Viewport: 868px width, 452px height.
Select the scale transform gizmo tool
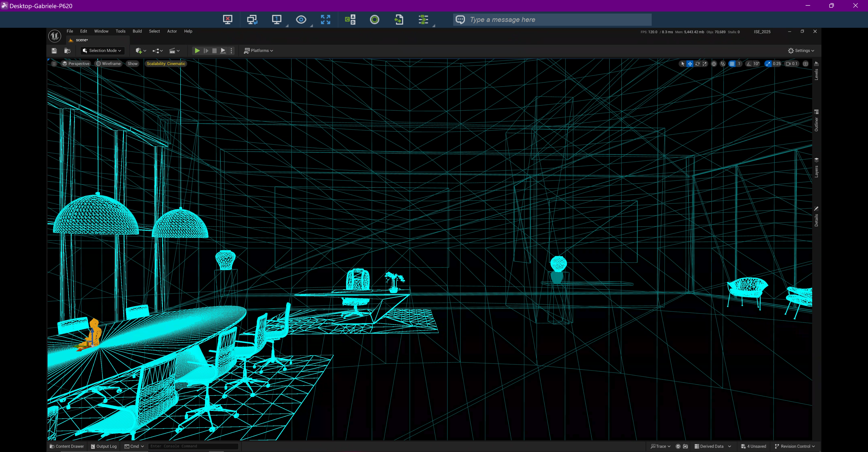(x=705, y=64)
